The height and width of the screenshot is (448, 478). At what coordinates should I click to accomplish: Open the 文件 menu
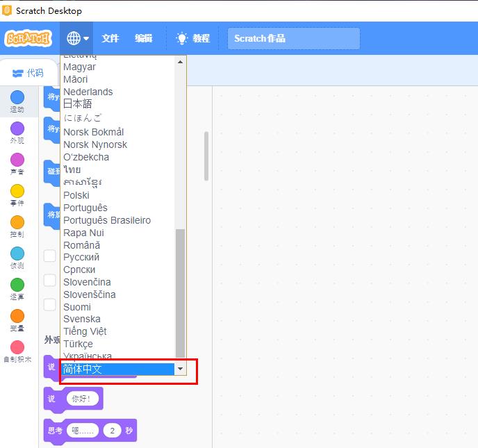[110, 38]
